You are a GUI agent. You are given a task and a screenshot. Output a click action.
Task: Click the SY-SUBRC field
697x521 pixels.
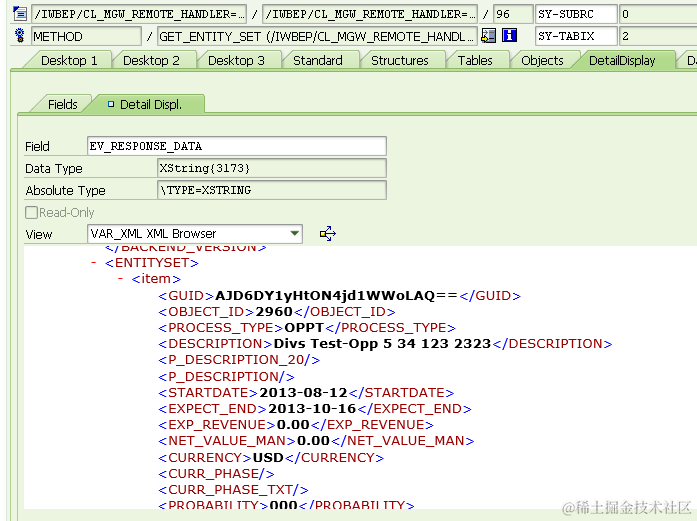(x=576, y=14)
